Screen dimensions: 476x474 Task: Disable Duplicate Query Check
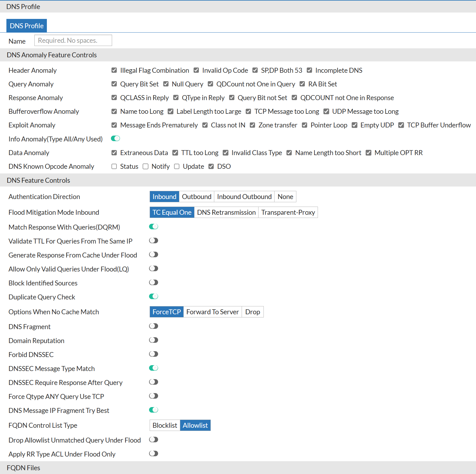coord(153,296)
